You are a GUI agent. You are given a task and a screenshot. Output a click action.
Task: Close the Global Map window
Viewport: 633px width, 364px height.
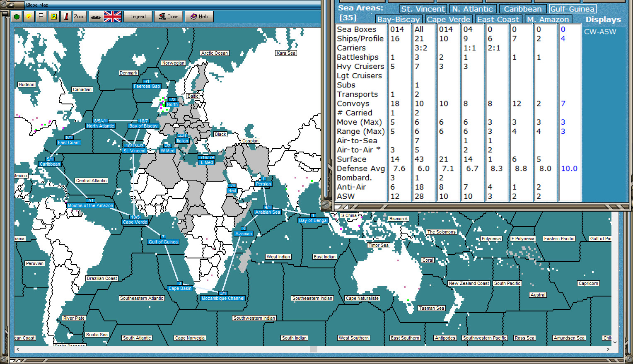[169, 17]
